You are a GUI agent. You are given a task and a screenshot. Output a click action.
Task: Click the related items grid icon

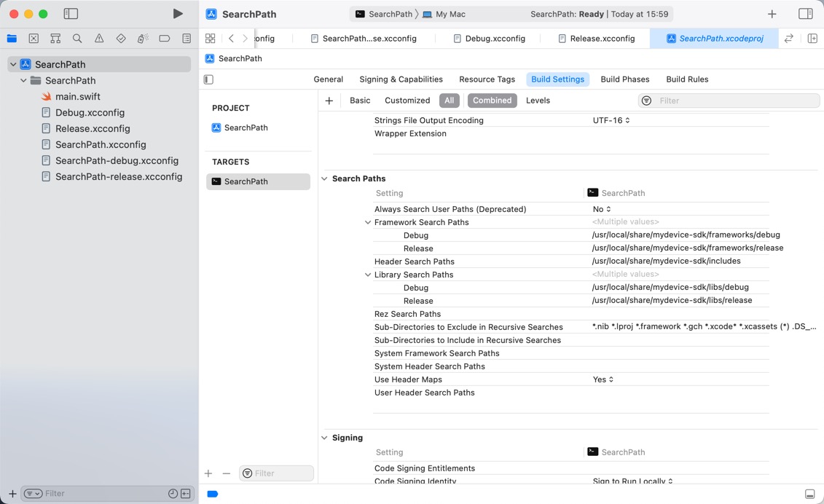click(211, 39)
